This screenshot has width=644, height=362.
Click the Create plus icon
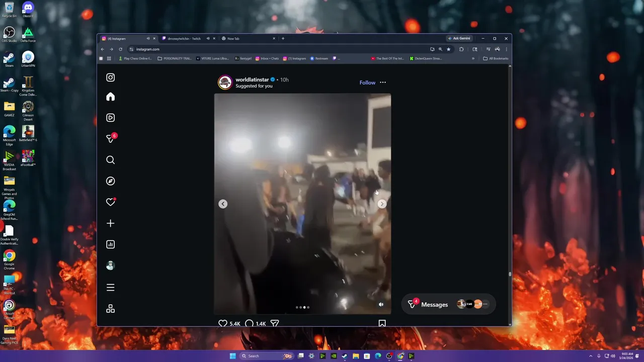point(110,223)
